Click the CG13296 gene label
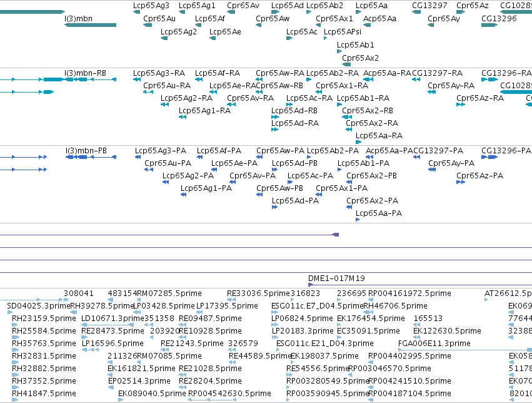This screenshot has width=532, height=403. click(499, 19)
